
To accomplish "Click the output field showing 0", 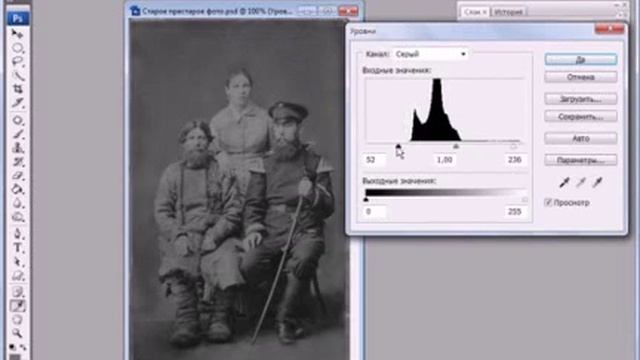I will pyautogui.click(x=374, y=211).
